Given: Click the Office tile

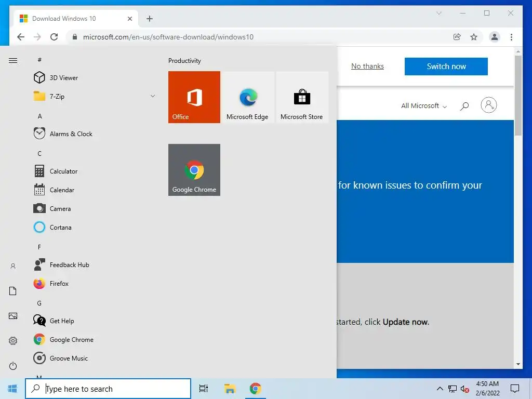Looking at the screenshot, I should (x=194, y=97).
